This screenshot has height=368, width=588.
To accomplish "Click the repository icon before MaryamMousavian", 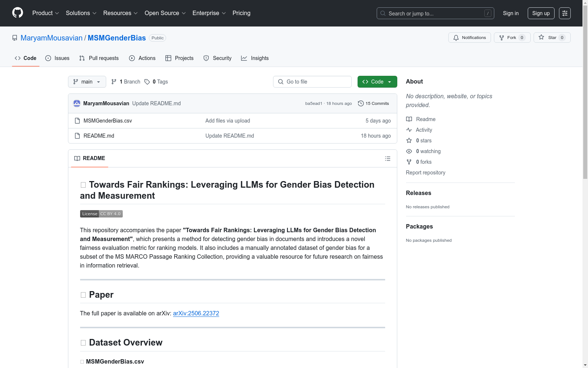I will [15, 38].
